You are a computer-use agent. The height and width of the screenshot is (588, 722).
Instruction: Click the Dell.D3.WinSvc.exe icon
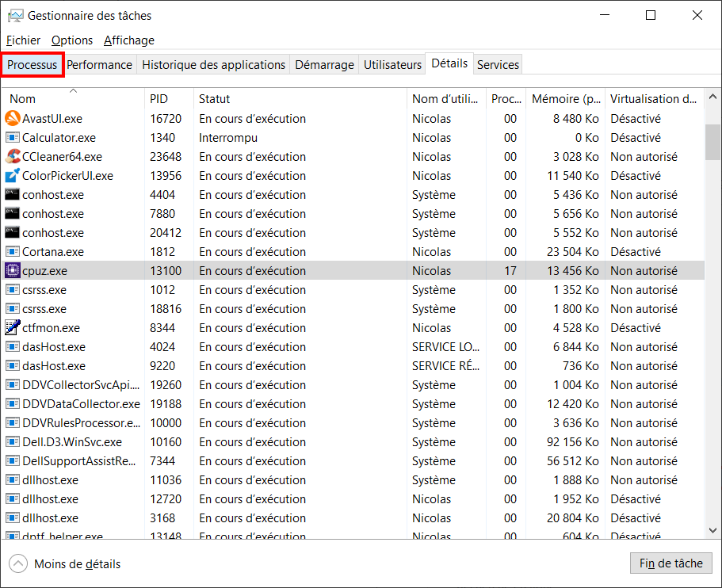pos(13,441)
